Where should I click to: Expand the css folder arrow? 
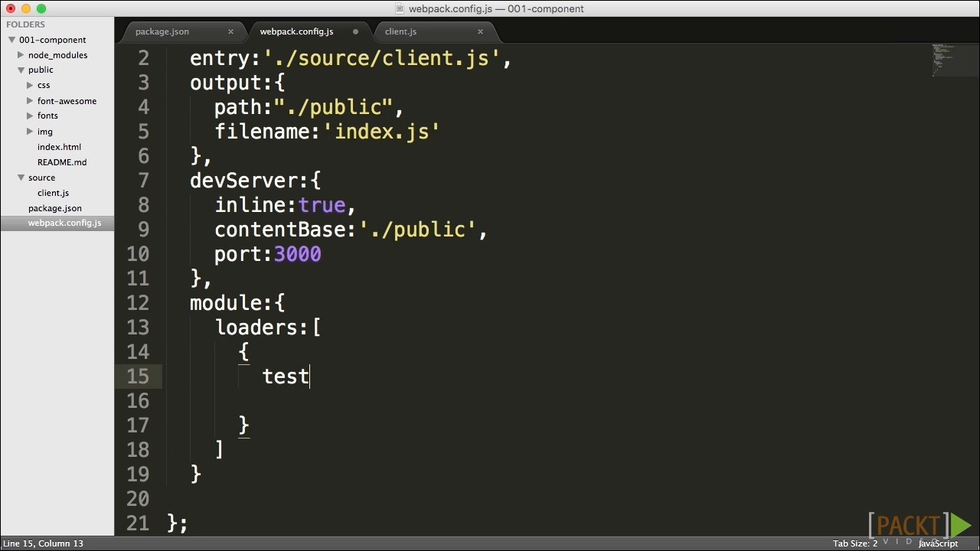coord(30,85)
